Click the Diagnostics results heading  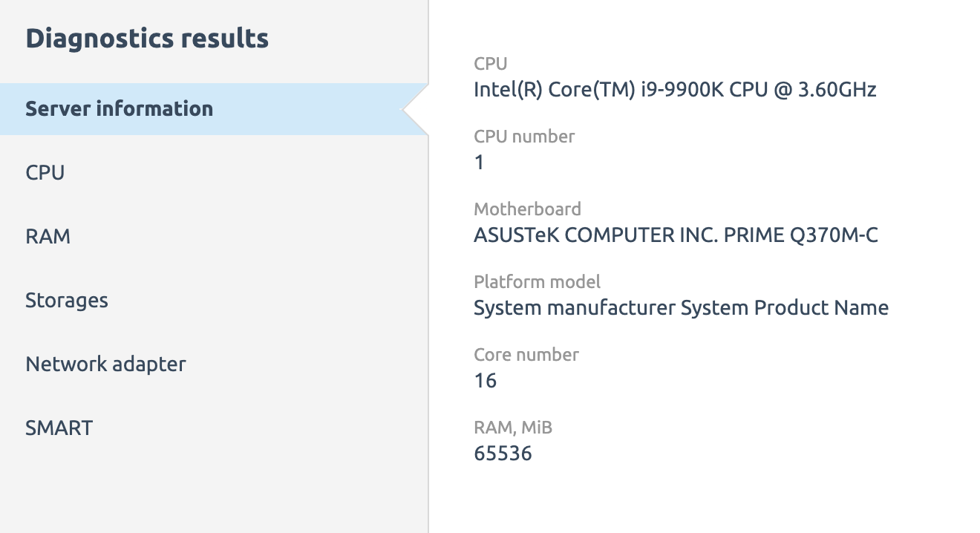tap(147, 39)
